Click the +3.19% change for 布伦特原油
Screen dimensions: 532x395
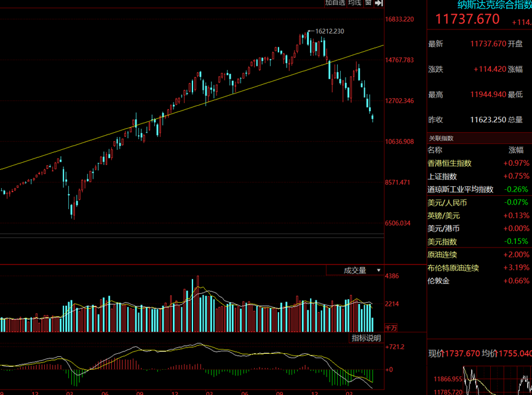point(516,268)
